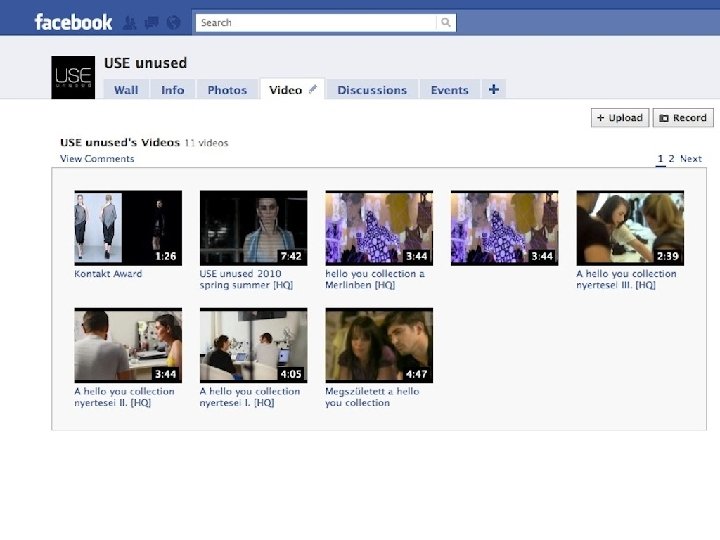Switch to the Events tab

coord(450,90)
